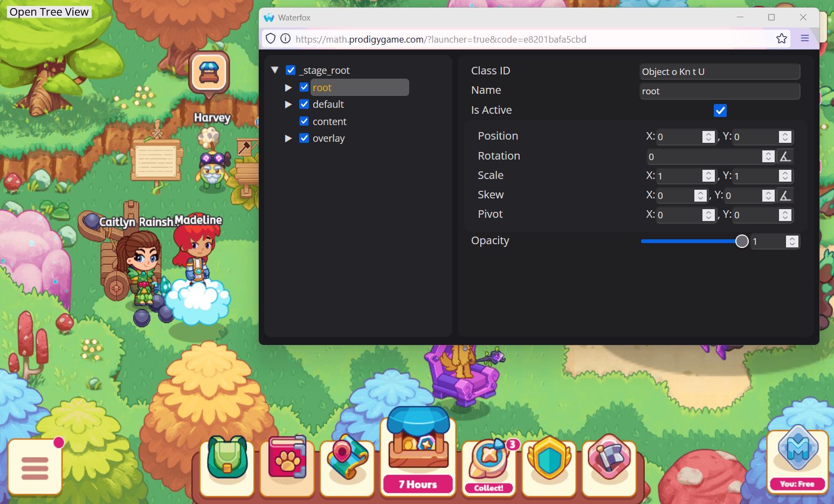
Task: Expand the overlay tree node
Action: pos(288,139)
